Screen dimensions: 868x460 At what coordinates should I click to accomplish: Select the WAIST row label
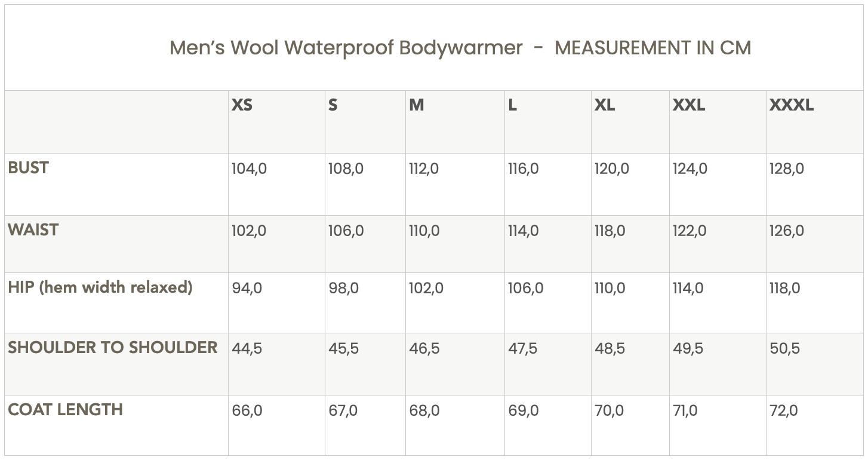tap(33, 230)
